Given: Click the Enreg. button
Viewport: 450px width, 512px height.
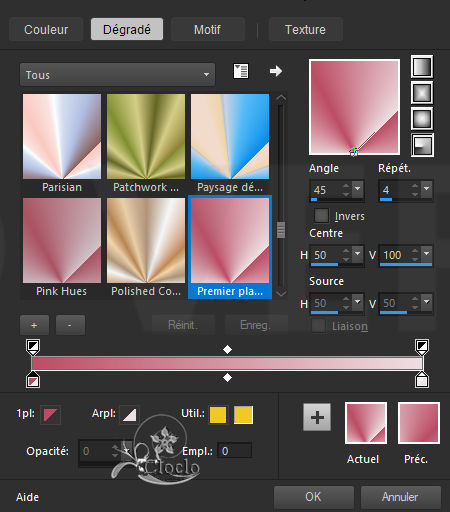Looking at the screenshot, I should point(256,325).
